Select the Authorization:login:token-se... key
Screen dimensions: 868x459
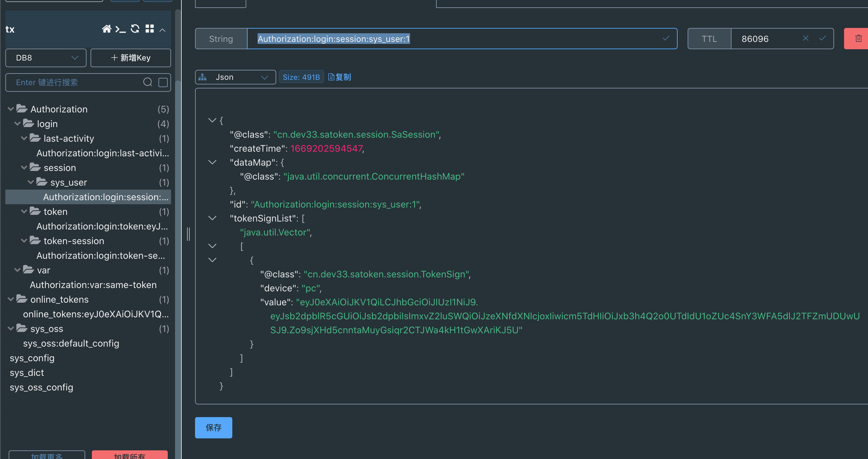[101, 255]
